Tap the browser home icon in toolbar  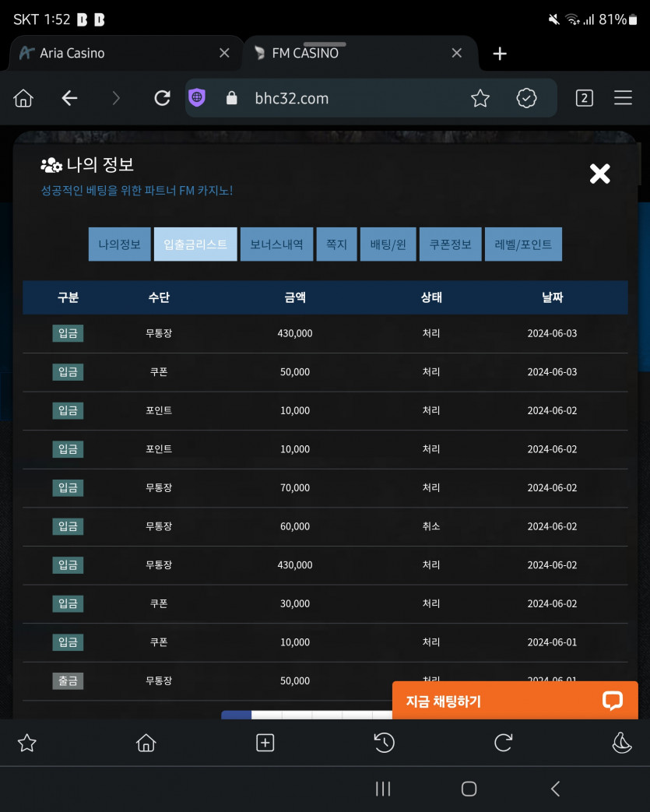click(23, 98)
